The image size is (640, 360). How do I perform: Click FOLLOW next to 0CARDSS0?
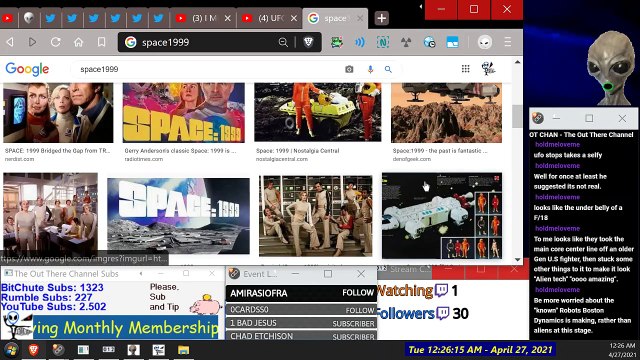360,310
